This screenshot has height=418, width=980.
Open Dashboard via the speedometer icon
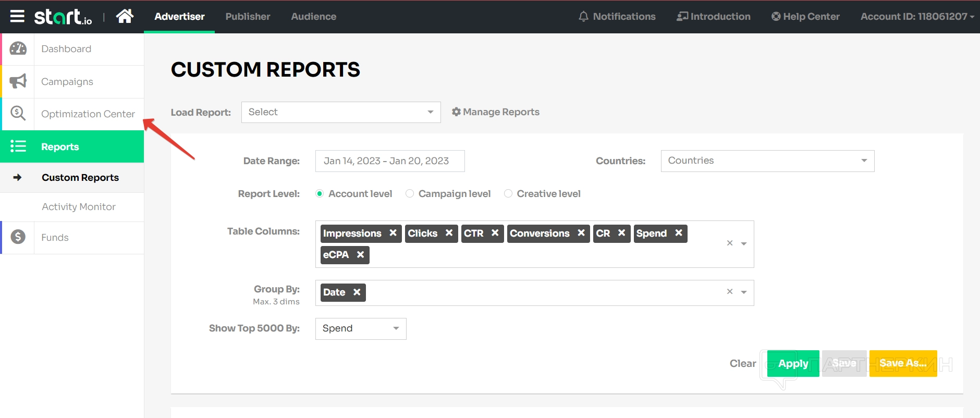click(x=18, y=49)
